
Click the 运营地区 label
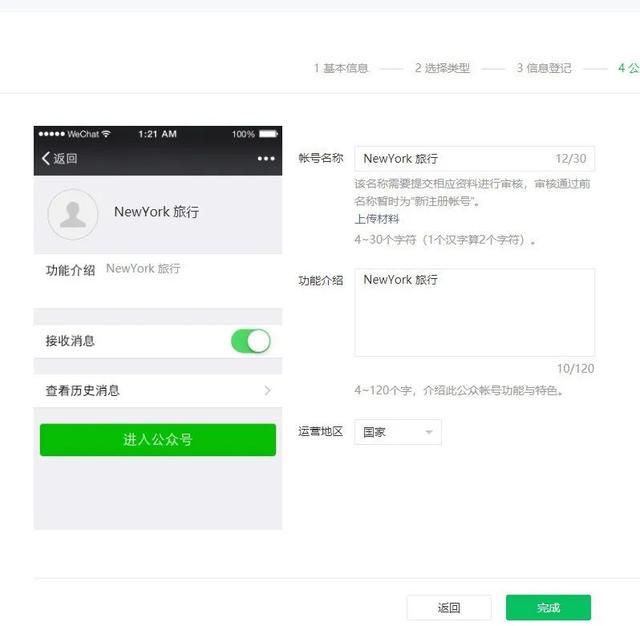click(x=320, y=431)
